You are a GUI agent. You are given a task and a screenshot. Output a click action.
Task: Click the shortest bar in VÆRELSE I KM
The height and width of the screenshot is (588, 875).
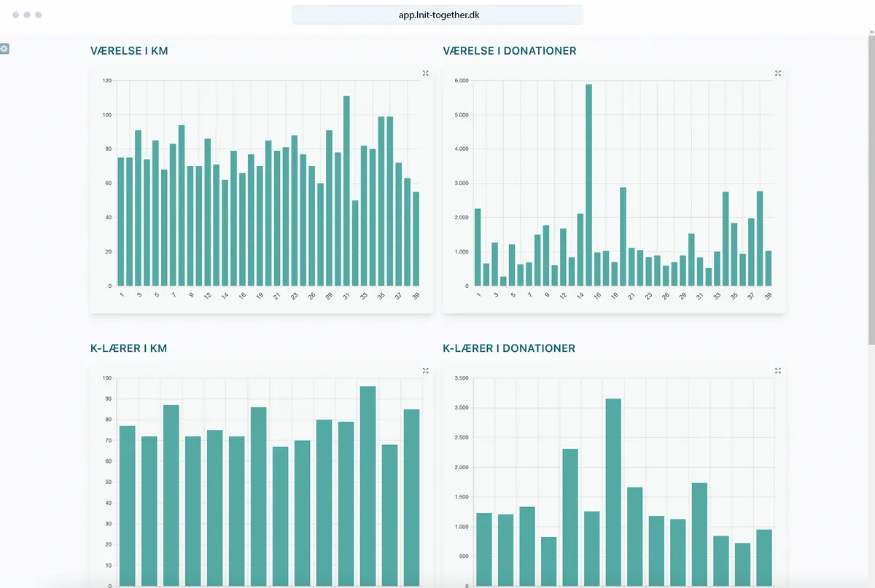click(355, 243)
